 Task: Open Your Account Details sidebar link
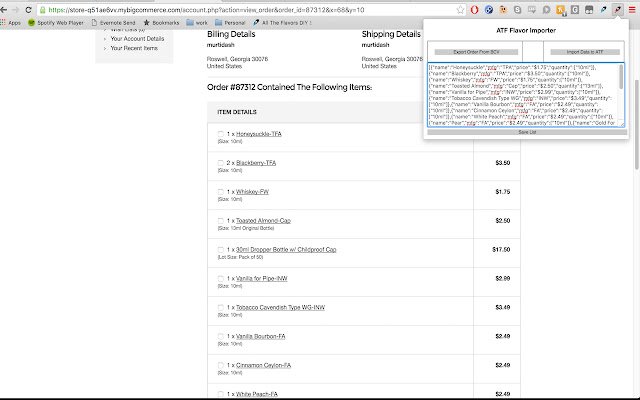tap(137, 38)
